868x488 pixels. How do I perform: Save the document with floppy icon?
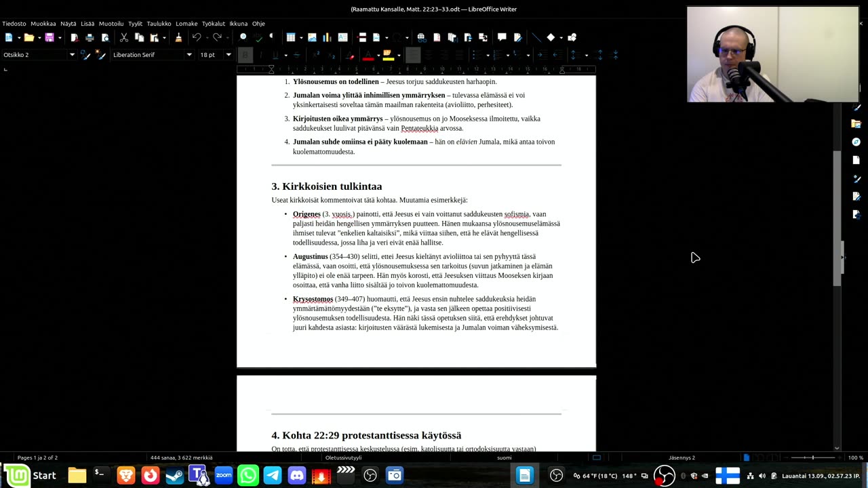(50, 37)
